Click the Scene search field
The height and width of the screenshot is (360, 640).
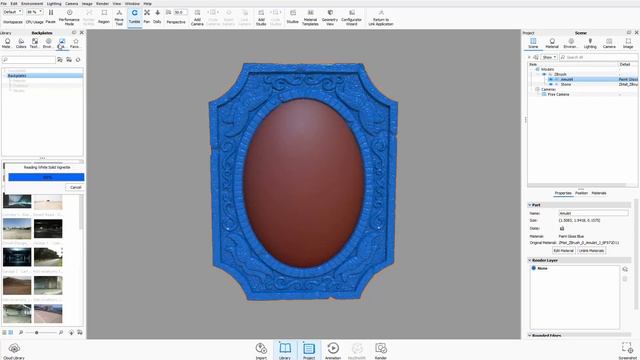[x=598, y=57]
